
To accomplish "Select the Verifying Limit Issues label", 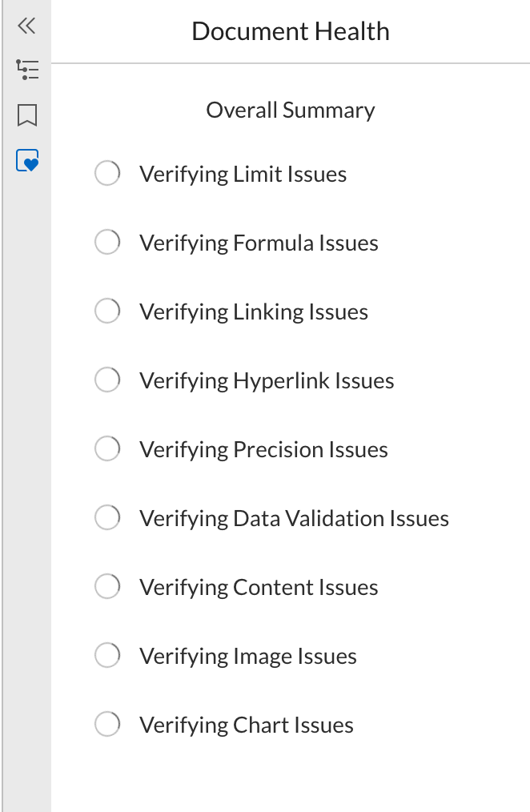I will pyautogui.click(x=243, y=175).
